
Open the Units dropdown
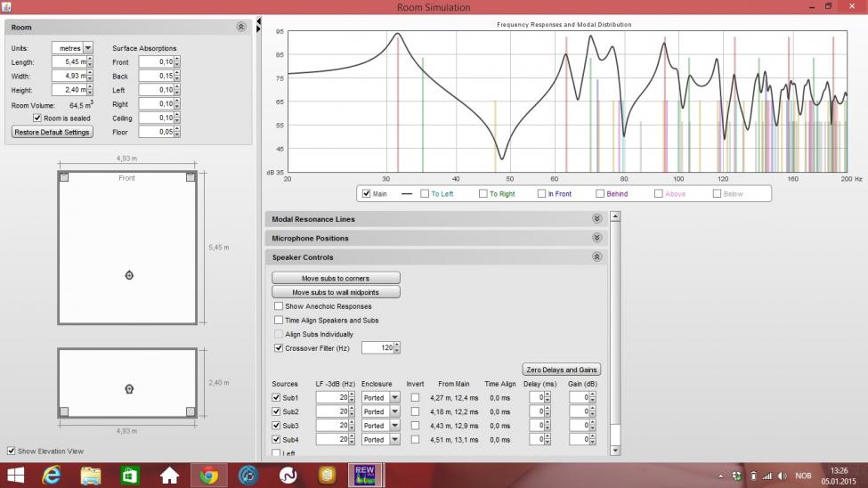click(88, 48)
